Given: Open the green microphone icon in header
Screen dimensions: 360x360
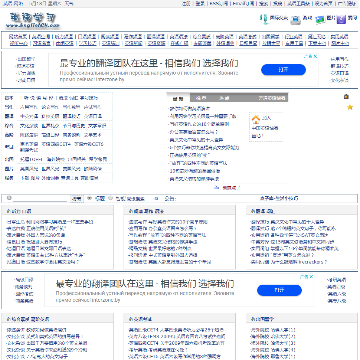Looking at the screenshot, I should click(264, 19).
